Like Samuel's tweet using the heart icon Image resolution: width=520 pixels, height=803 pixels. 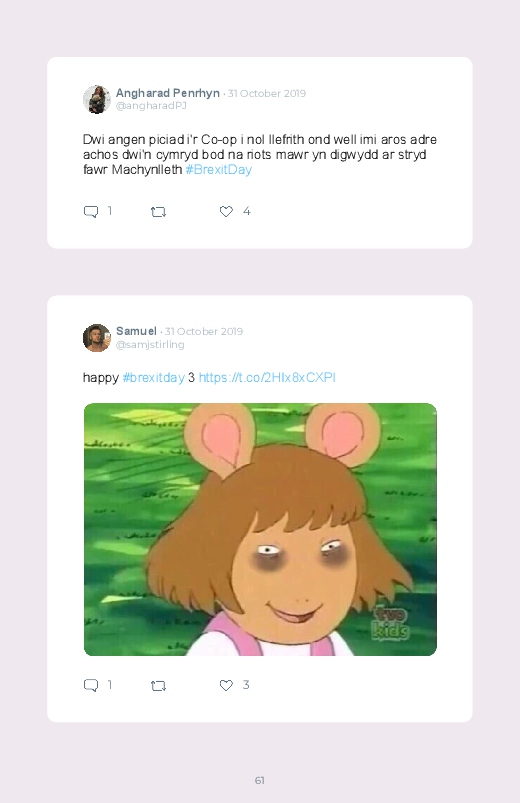[x=226, y=685]
